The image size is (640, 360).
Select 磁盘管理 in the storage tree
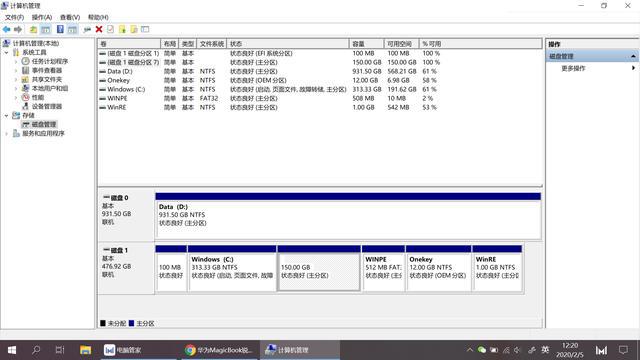coord(44,124)
